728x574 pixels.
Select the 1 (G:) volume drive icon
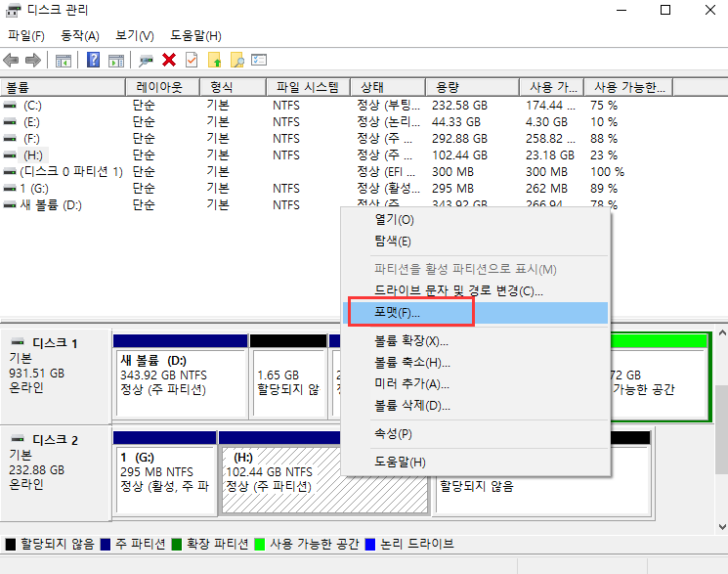pyautogui.click(x=10, y=188)
